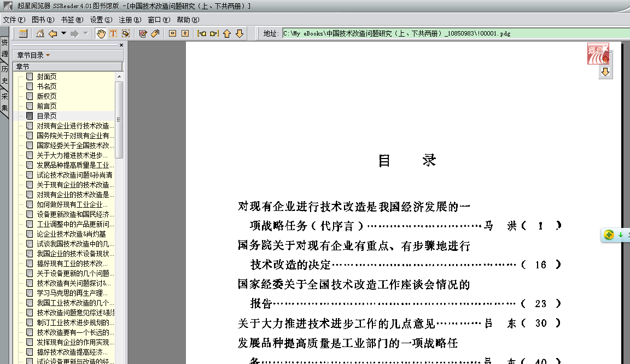Fit page to height icon

click(x=185, y=34)
